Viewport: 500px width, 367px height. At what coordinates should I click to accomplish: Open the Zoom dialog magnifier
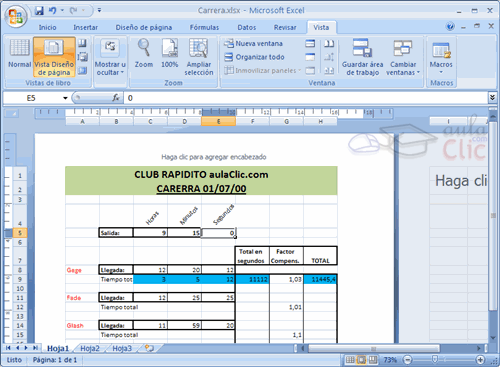[144, 53]
